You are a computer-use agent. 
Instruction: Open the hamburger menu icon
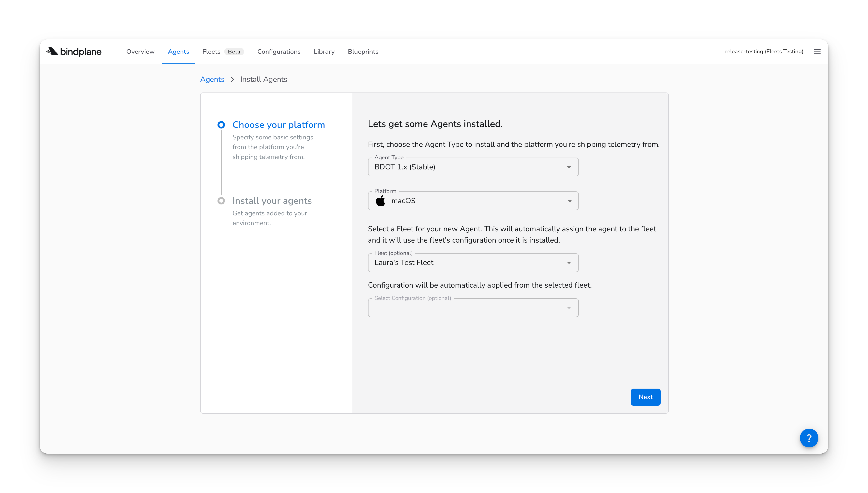(x=817, y=52)
